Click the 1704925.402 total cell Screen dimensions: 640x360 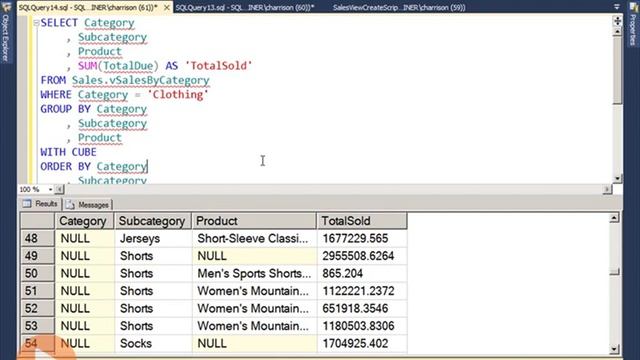362,344
